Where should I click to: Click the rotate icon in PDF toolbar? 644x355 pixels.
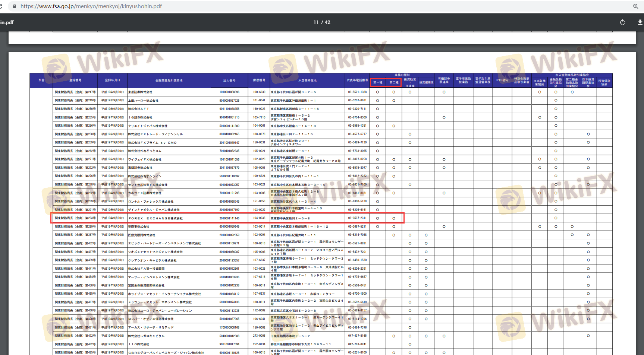623,22
